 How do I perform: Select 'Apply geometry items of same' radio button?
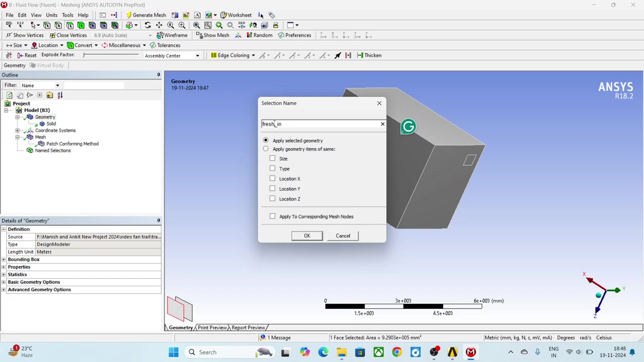(266, 149)
